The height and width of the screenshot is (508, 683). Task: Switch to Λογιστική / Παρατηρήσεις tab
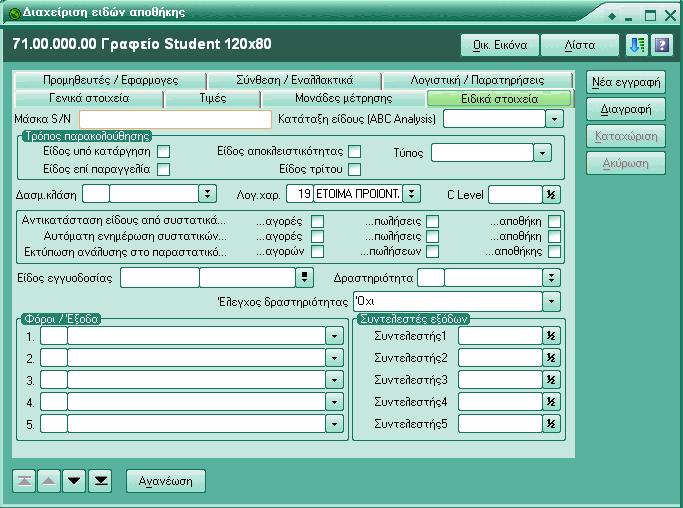pyautogui.click(x=477, y=80)
